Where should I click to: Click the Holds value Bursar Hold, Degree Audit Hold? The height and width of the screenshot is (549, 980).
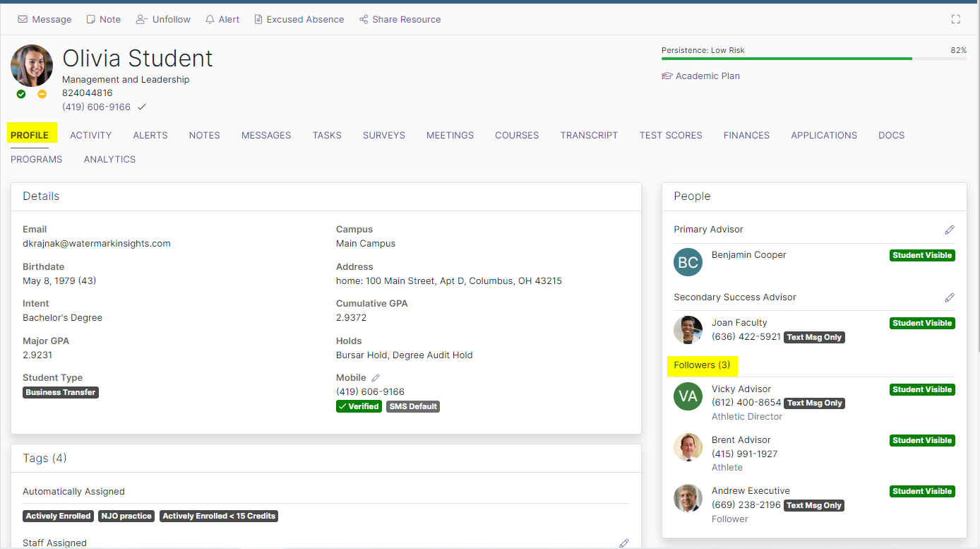pyautogui.click(x=405, y=355)
